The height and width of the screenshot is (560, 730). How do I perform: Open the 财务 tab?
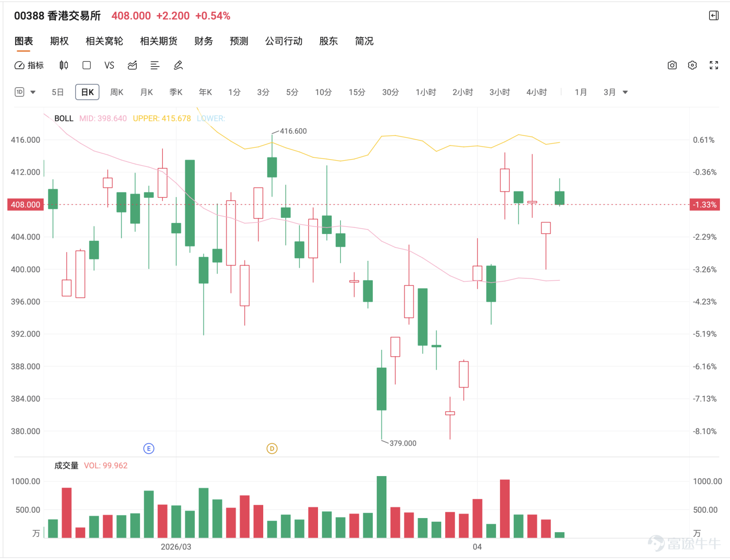(x=203, y=41)
